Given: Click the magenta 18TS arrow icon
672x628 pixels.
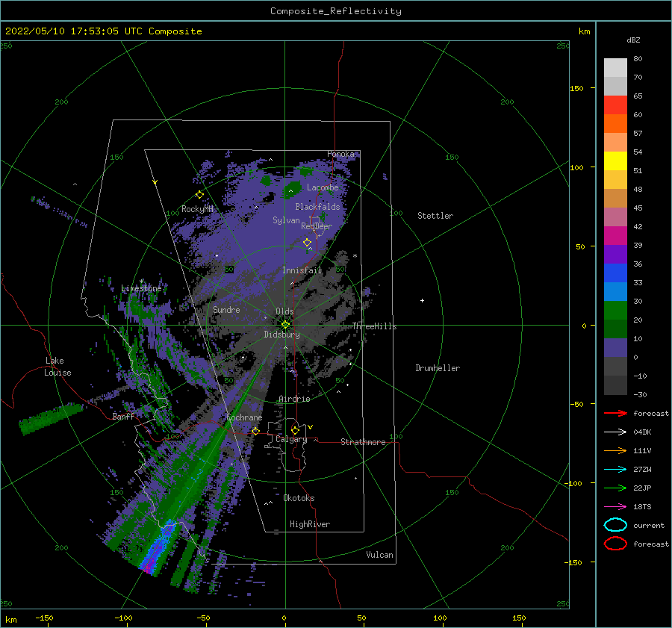Looking at the screenshot, I should [x=615, y=507].
